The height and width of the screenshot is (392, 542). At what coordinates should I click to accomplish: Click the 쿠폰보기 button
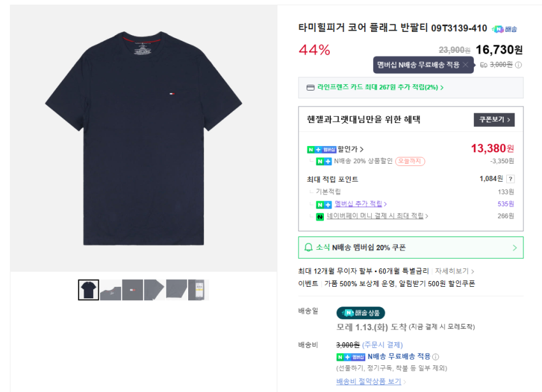494,120
